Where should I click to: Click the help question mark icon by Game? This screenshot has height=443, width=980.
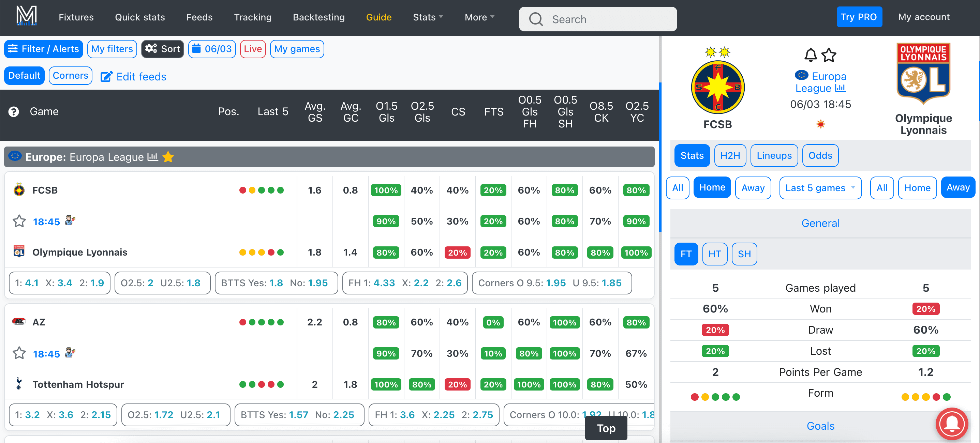coord(14,112)
